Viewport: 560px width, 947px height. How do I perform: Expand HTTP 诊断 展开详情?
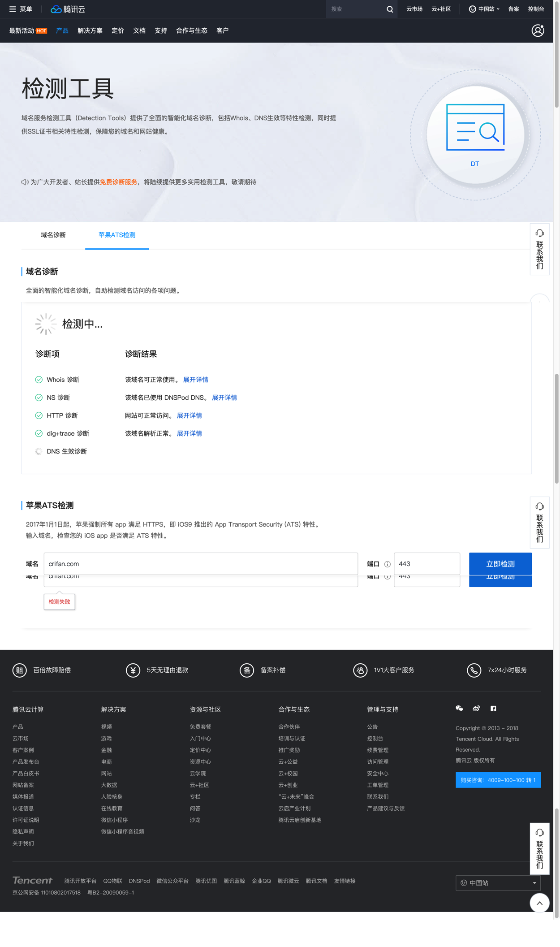[x=190, y=415]
